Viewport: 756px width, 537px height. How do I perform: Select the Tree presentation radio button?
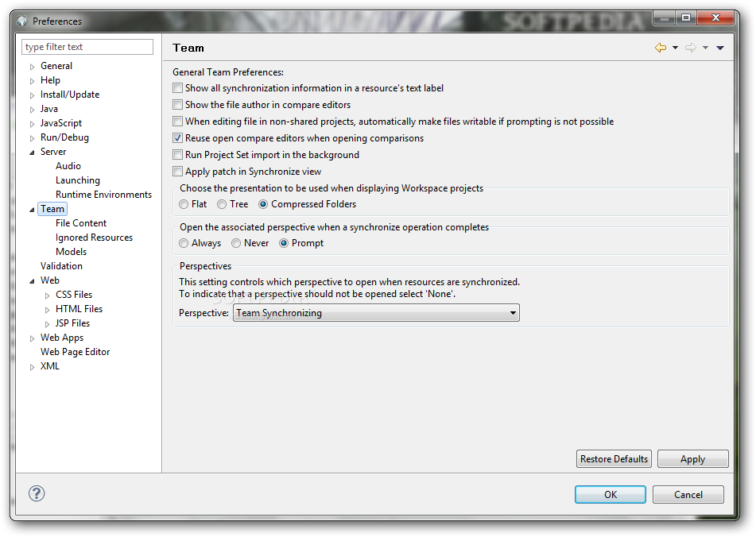click(222, 204)
